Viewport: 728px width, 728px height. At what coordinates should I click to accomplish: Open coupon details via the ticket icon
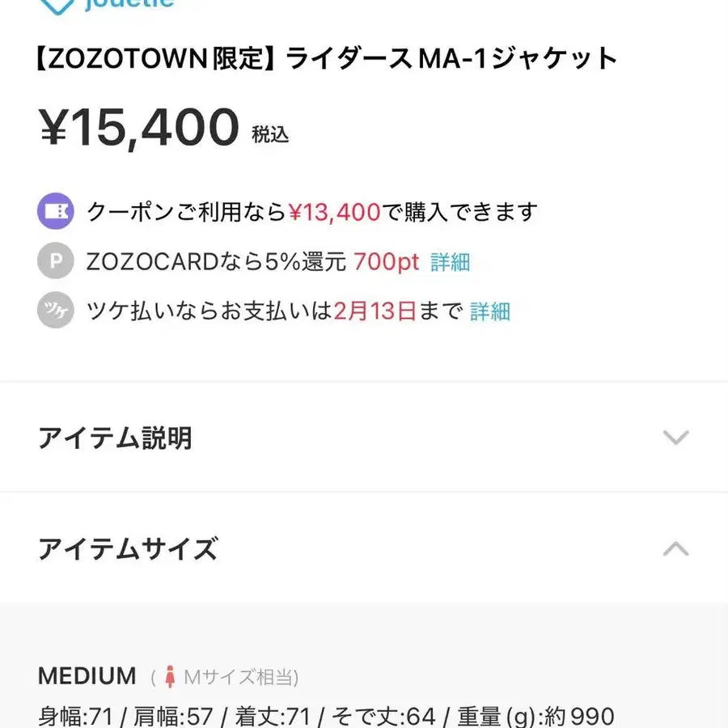(55, 211)
